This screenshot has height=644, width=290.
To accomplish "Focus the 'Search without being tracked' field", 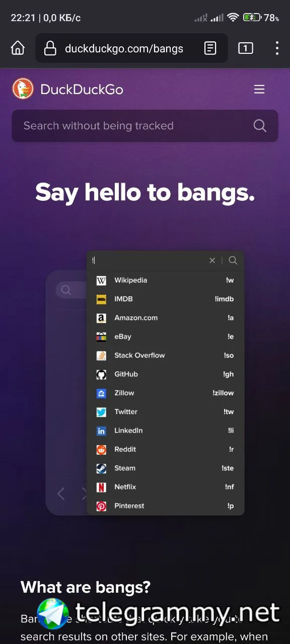I will (145, 126).
